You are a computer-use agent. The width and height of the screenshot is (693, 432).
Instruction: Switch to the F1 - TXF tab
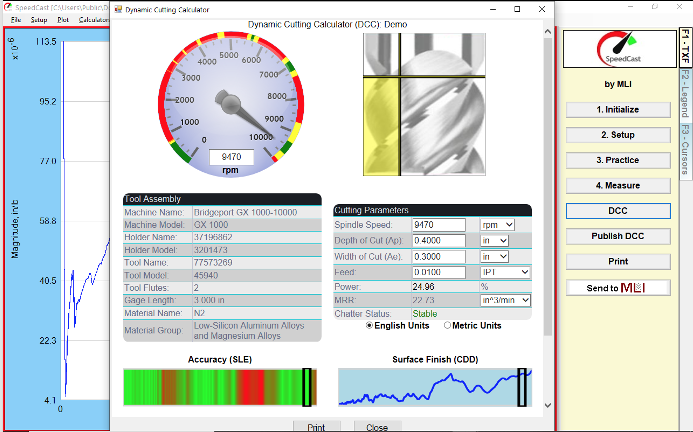(685, 47)
